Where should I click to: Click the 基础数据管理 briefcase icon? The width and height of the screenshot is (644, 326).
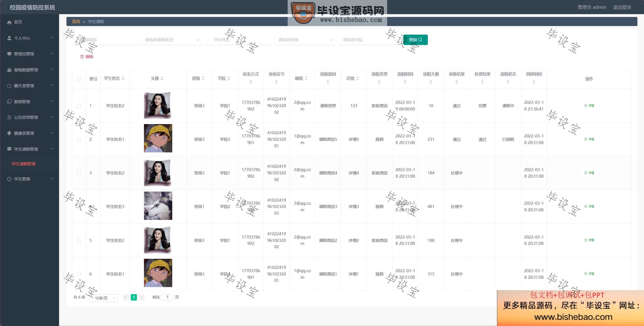pyautogui.click(x=9, y=70)
